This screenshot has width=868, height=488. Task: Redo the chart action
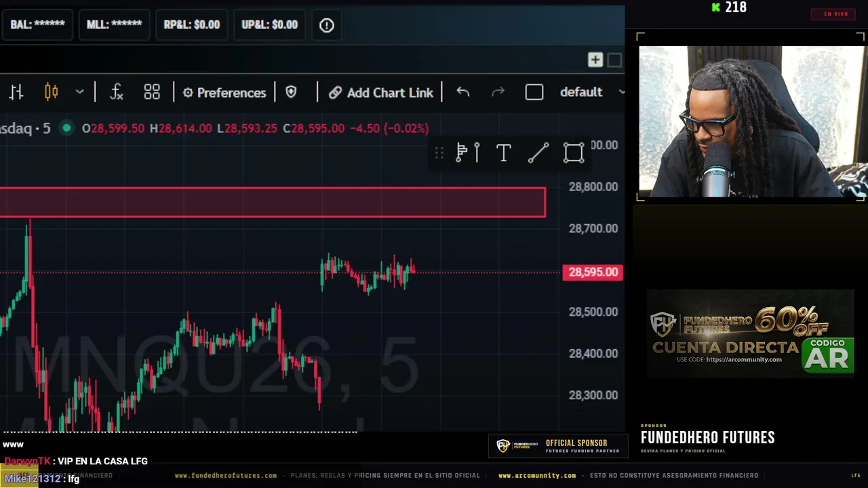(x=498, y=92)
